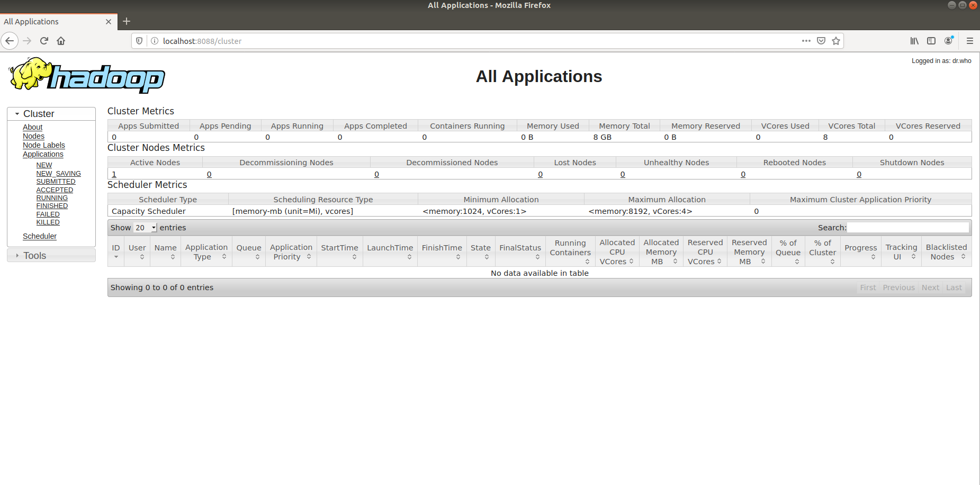Click the Forward arrow in the toolbar
The image size is (980, 485).
[x=27, y=41]
